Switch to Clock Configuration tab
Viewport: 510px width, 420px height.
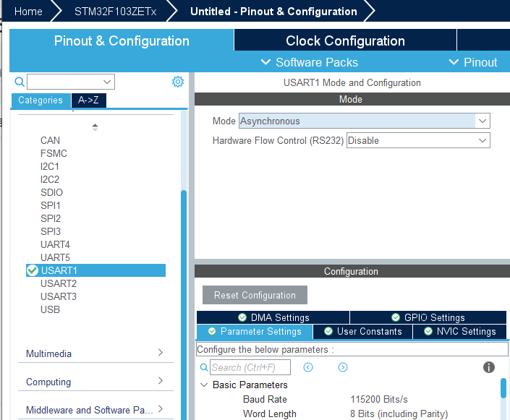345,40
